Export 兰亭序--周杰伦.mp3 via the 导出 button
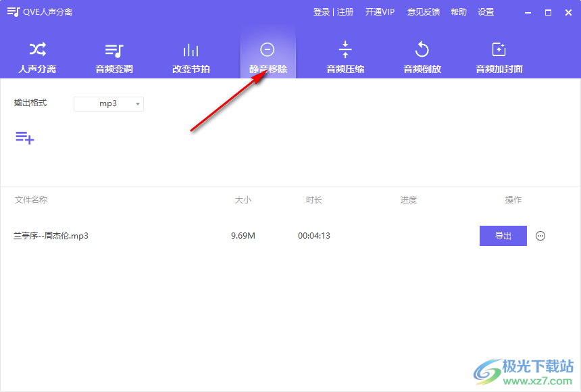Viewport: 581px width, 392px height. (x=503, y=235)
